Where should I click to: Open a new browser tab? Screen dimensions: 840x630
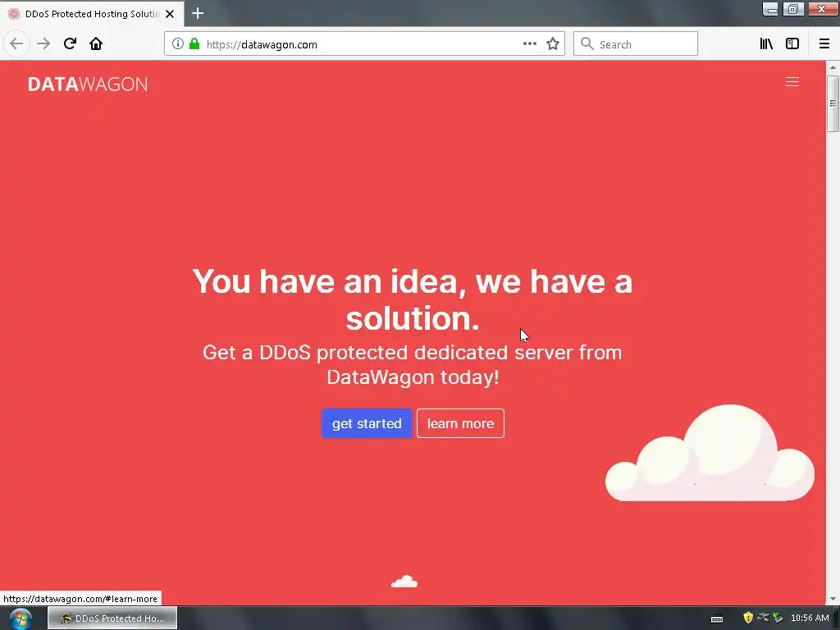click(x=198, y=13)
